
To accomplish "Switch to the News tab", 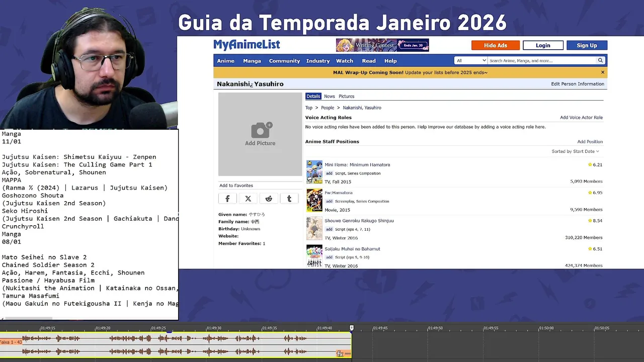I will [329, 96].
